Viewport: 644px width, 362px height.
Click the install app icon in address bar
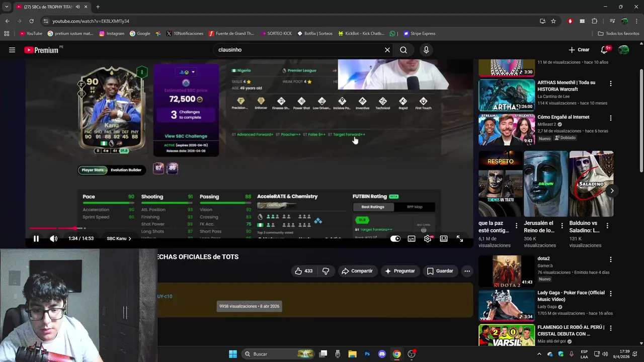(542, 21)
